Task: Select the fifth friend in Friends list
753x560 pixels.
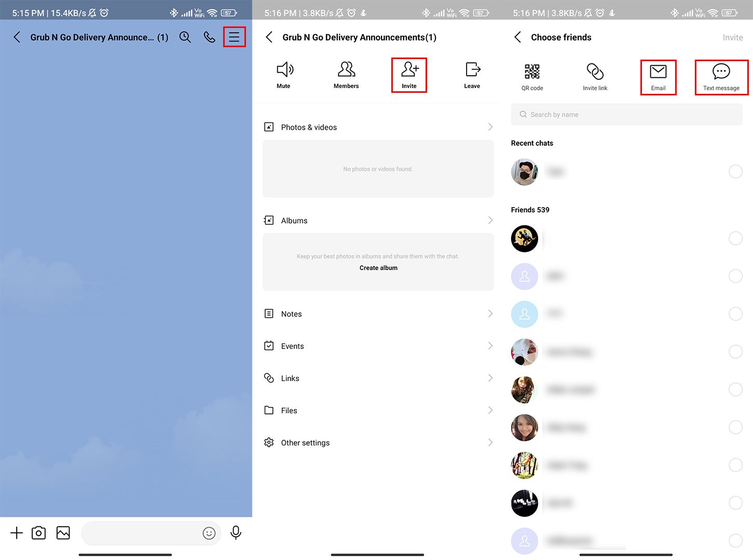Action: click(x=735, y=389)
